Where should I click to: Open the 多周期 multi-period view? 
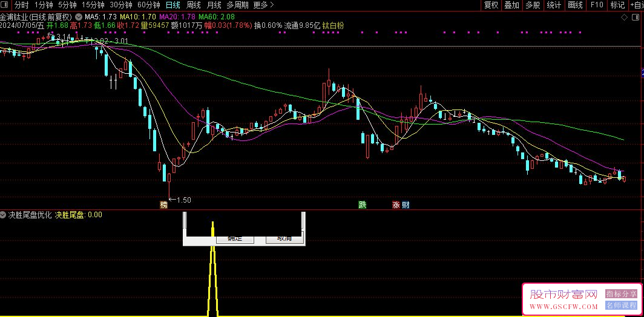tap(237, 5)
